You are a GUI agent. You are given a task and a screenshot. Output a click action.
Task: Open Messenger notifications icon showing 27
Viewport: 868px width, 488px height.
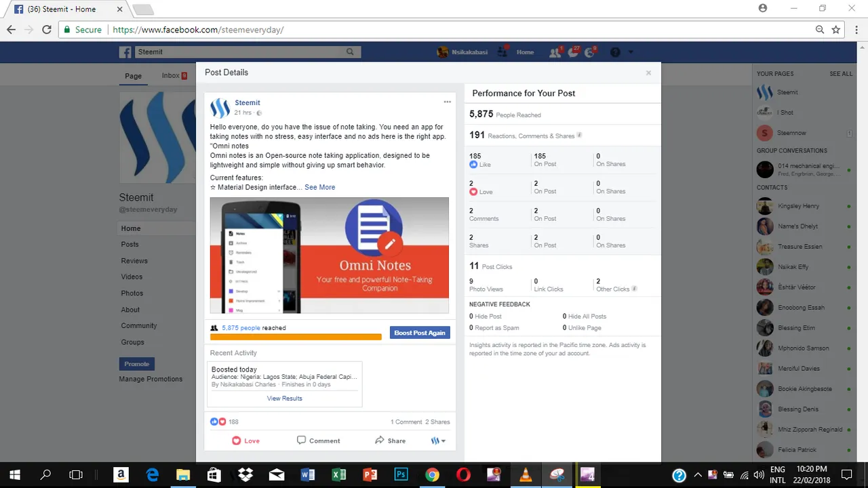574,52
